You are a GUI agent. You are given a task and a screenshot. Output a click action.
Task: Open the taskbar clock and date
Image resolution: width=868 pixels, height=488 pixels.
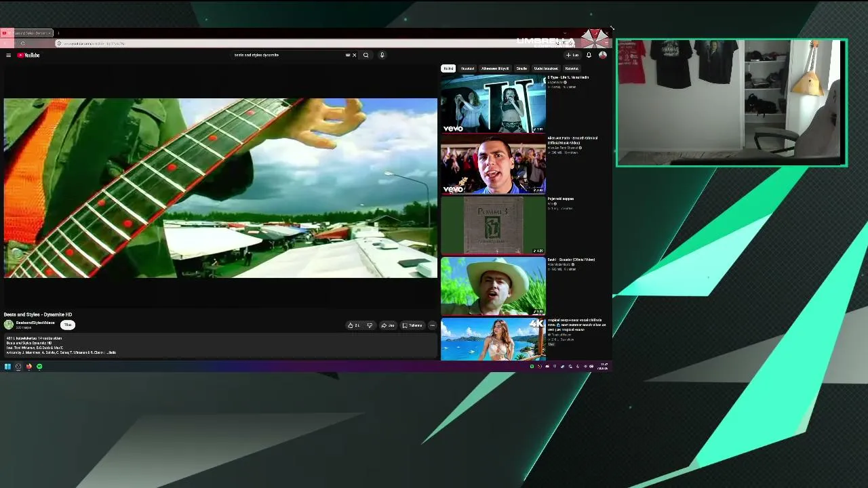coord(604,367)
